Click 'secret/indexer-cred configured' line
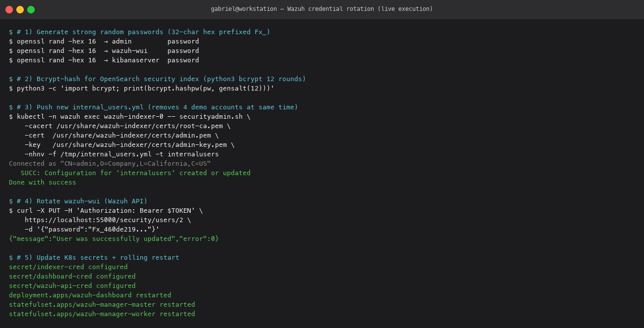 (x=68, y=267)
